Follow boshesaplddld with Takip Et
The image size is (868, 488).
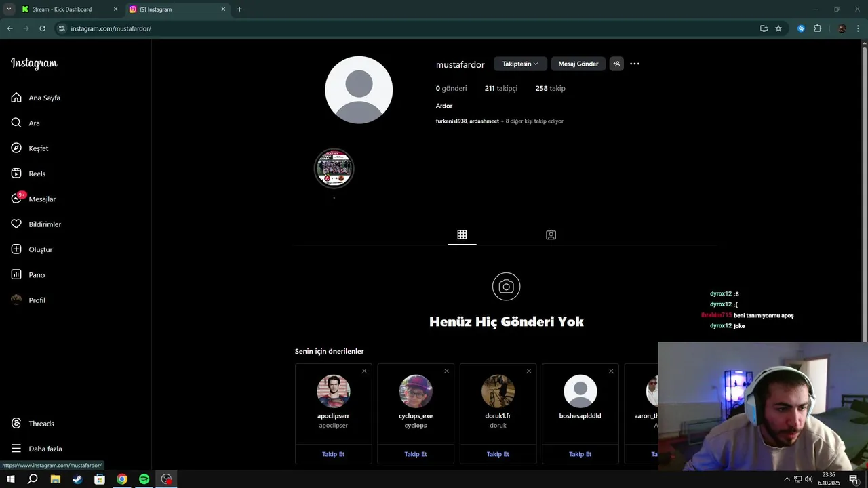pos(580,454)
